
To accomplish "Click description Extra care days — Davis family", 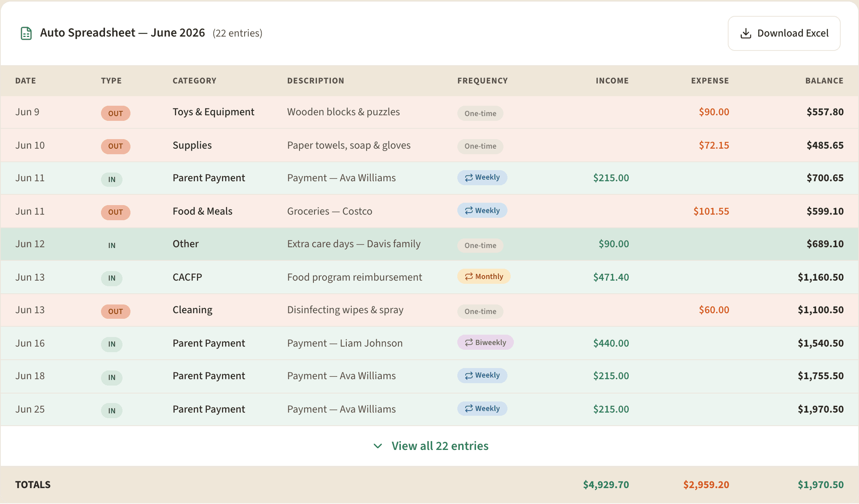I will point(354,244).
